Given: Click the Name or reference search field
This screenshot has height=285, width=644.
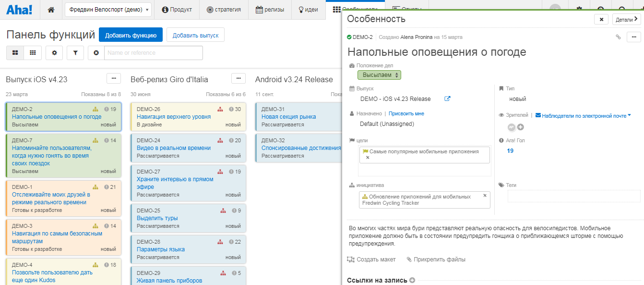Looking at the screenshot, I should (x=154, y=53).
